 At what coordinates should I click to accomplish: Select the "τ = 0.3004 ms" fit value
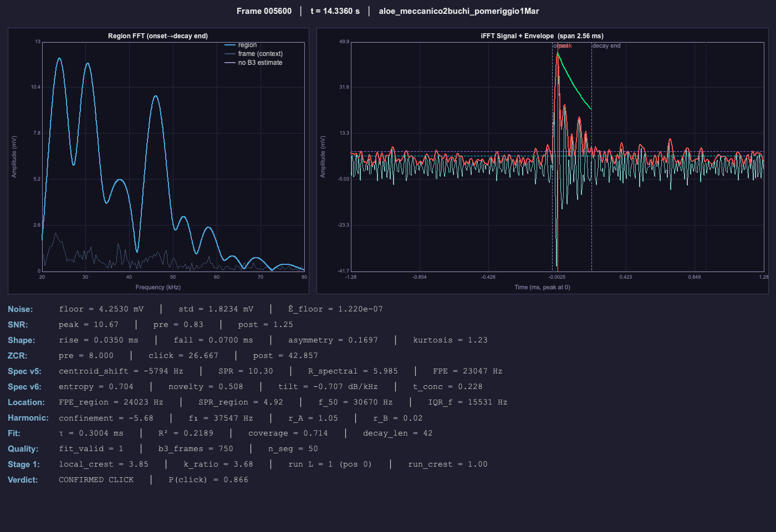[x=91, y=433]
